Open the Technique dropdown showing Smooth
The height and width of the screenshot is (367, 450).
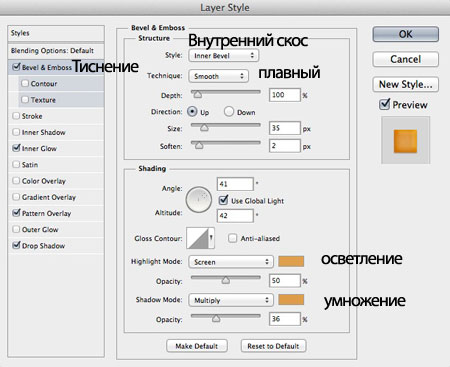(x=219, y=76)
